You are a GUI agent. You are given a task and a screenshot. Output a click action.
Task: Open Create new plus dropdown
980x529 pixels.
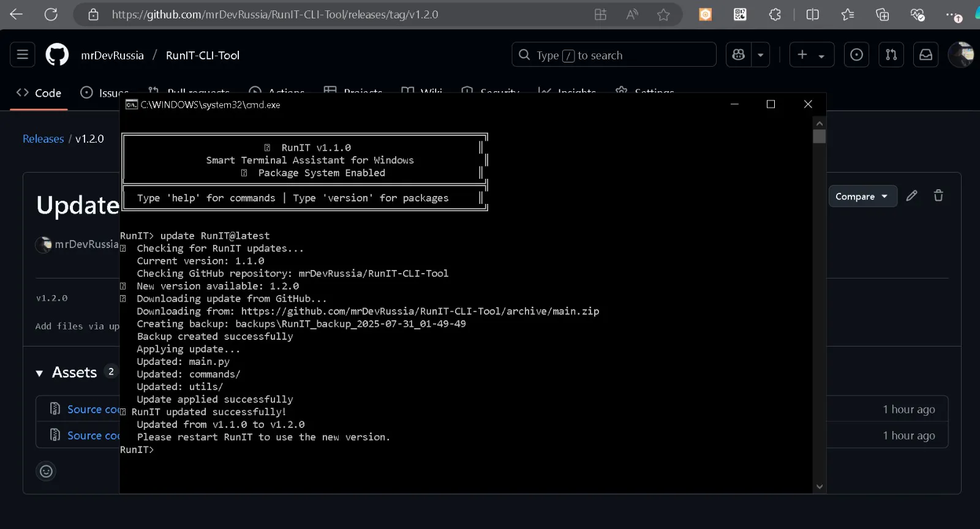812,54
